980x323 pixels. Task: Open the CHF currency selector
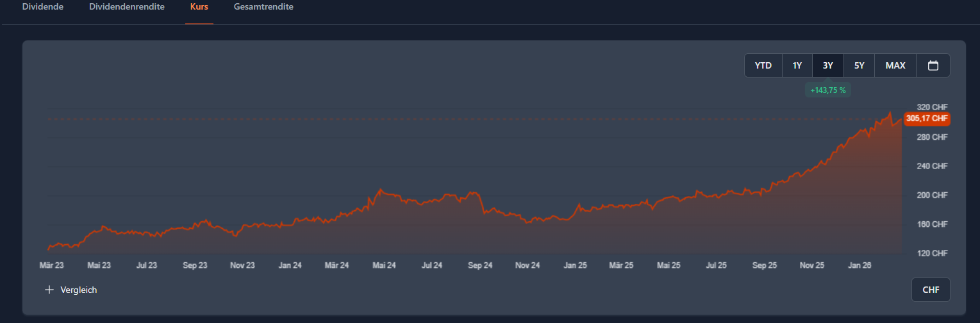tap(931, 290)
